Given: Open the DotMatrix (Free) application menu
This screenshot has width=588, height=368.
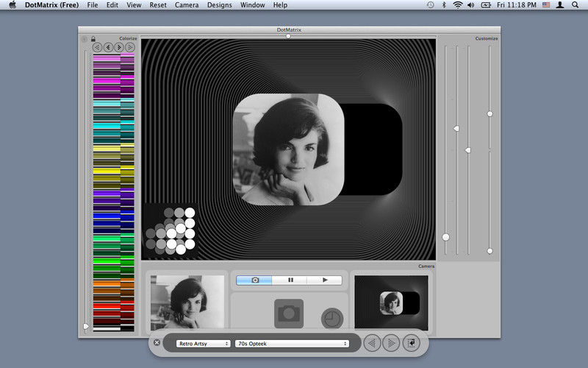Looking at the screenshot, I should tap(51, 5).
